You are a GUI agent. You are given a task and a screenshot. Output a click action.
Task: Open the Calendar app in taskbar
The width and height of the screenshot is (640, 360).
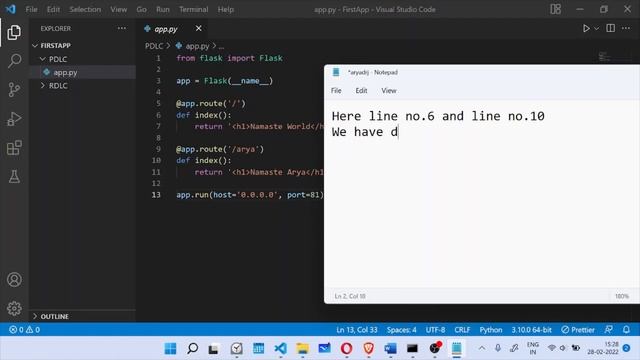[x=258, y=349]
